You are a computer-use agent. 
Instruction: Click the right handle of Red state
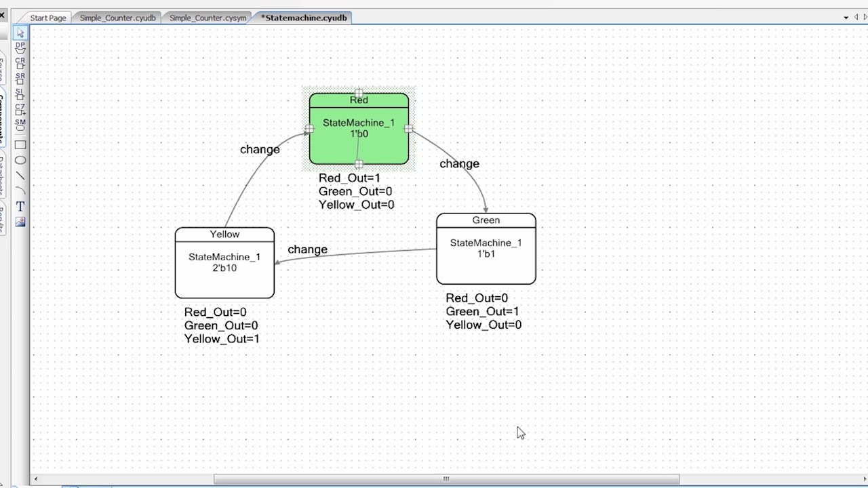click(409, 129)
